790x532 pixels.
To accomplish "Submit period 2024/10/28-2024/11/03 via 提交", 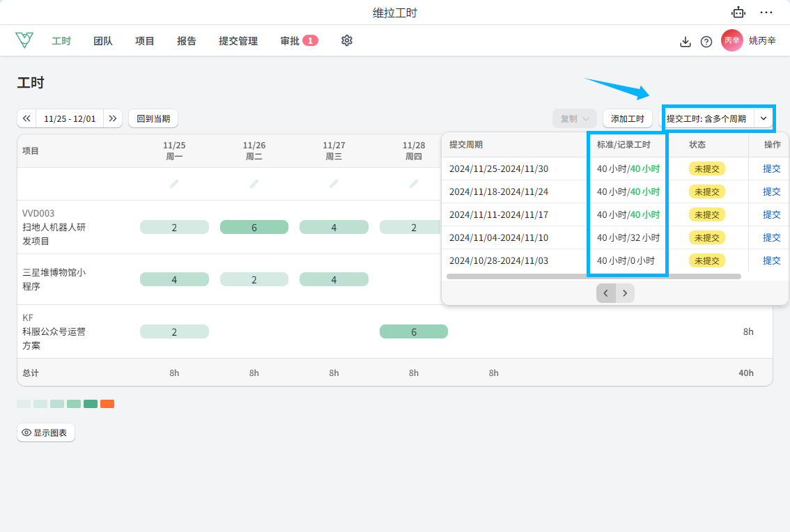I will 771,260.
